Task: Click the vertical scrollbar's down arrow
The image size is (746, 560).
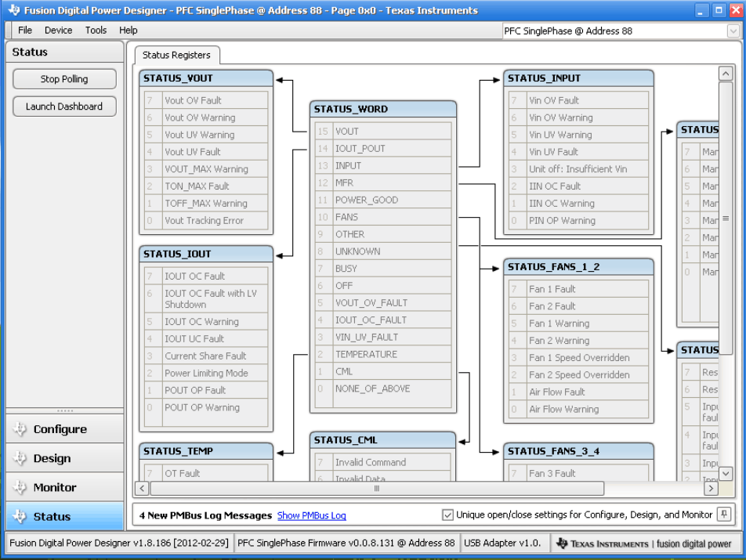Action: pyautogui.click(x=726, y=474)
